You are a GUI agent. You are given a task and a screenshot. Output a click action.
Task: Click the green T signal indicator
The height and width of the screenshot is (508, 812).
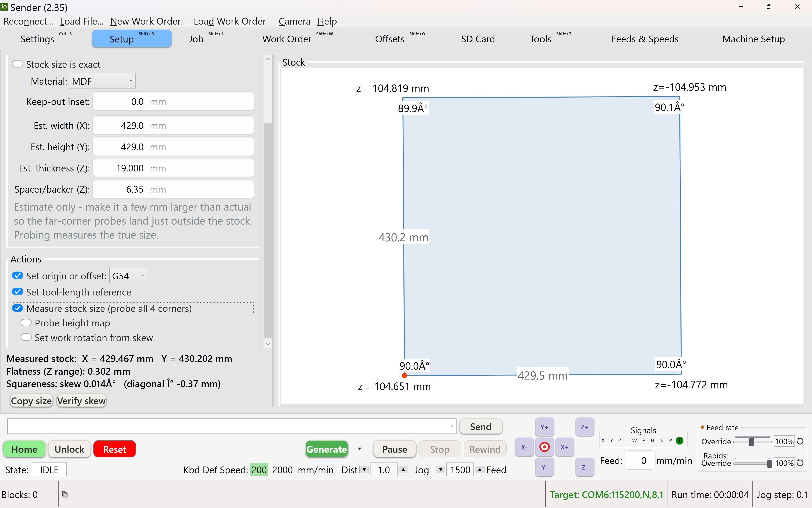(679, 440)
